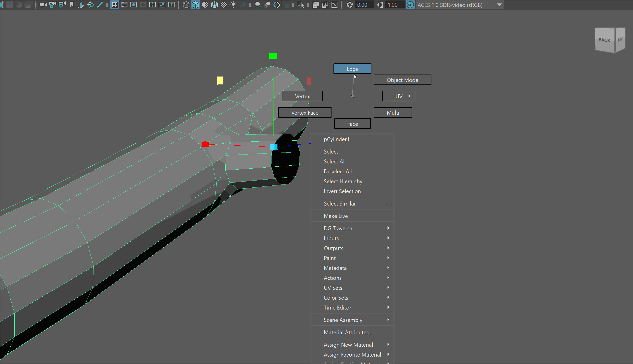
Task: Toggle the viewport grid display icon
Action: pyautogui.click(x=115, y=5)
